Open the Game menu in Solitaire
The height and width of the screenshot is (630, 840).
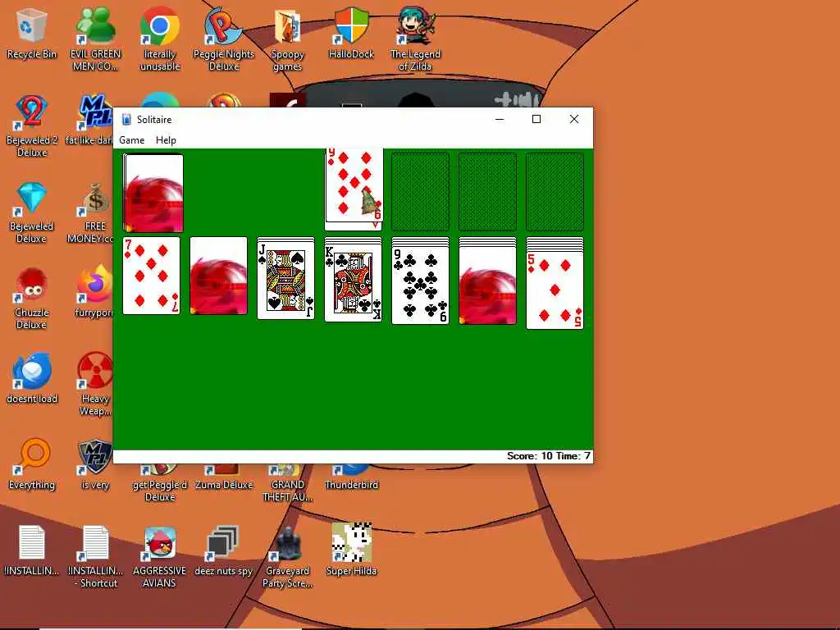[132, 140]
